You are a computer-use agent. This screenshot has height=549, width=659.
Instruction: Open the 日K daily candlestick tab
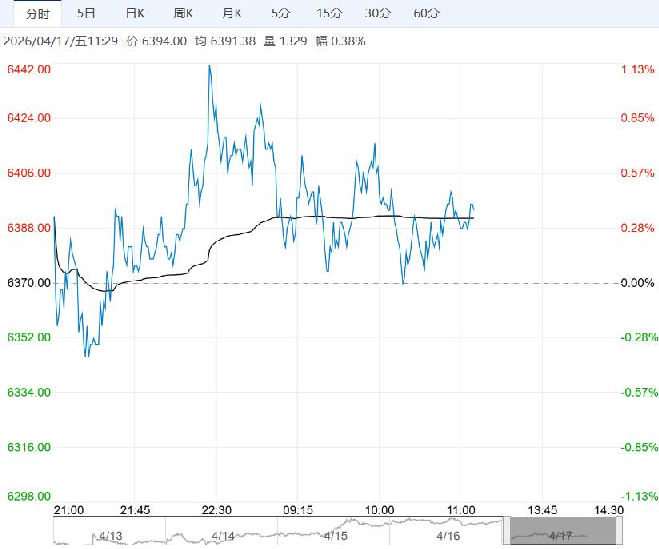(x=134, y=13)
